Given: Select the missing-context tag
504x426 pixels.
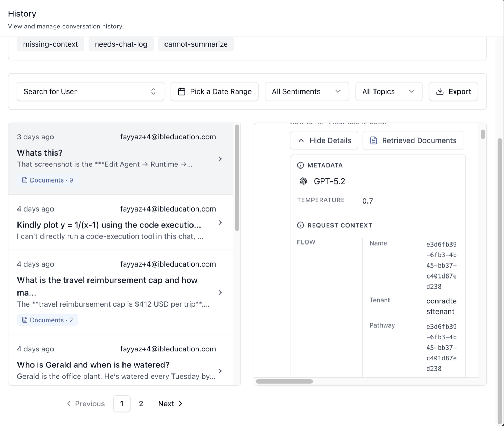Looking at the screenshot, I should pos(50,44).
